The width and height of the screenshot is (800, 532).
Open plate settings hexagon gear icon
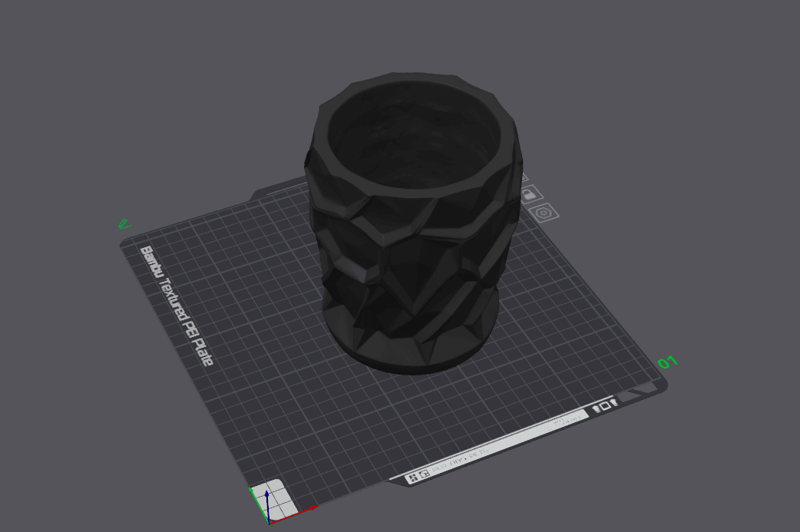coord(544,213)
